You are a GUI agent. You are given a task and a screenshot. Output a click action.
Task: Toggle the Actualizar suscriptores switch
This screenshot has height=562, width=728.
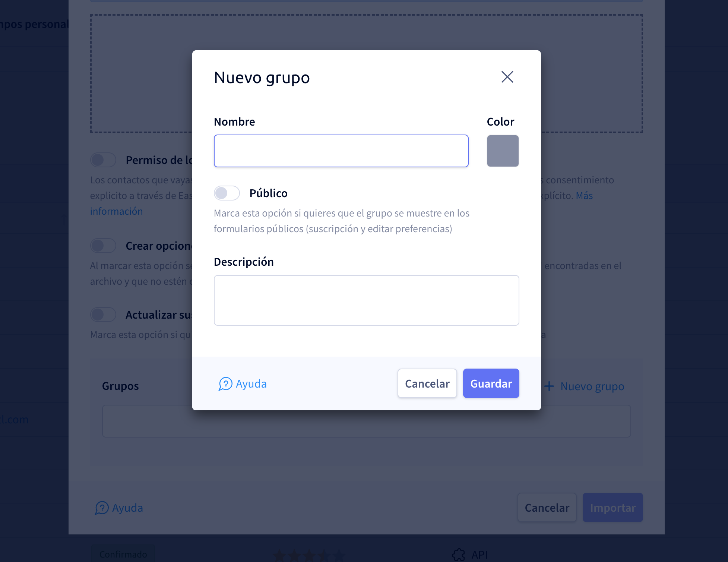pyautogui.click(x=103, y=315)
